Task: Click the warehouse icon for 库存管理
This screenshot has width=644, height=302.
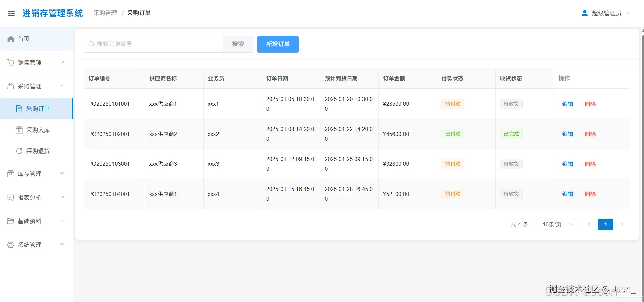Action: (x=11, y=174)
